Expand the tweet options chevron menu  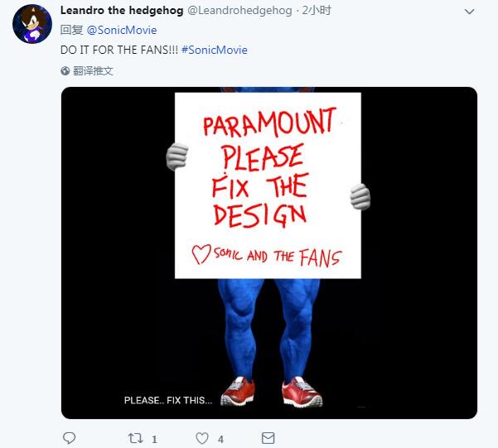(471, 11)
